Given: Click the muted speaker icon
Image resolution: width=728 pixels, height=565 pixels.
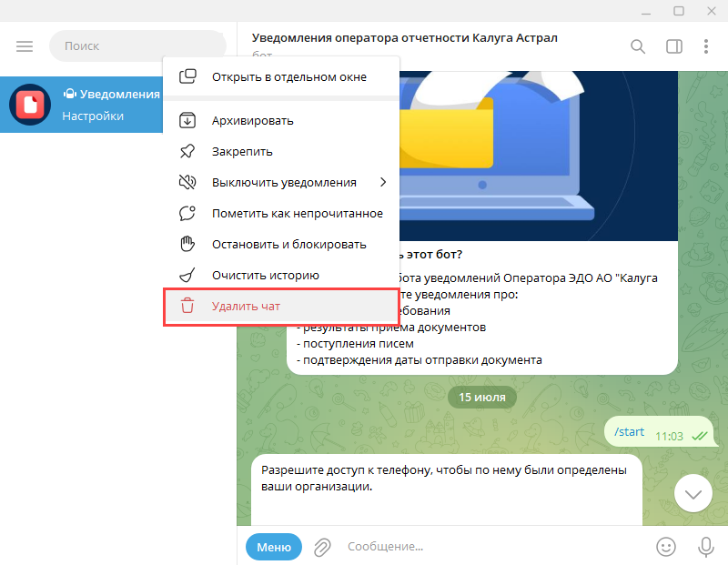Looking at the screenshot, I should (187, 182).
